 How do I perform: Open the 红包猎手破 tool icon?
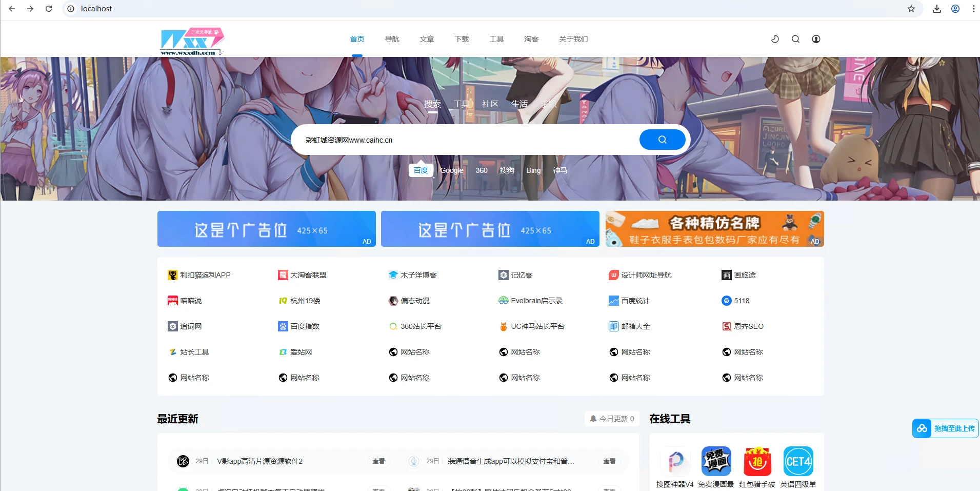[x=757, y=461]
